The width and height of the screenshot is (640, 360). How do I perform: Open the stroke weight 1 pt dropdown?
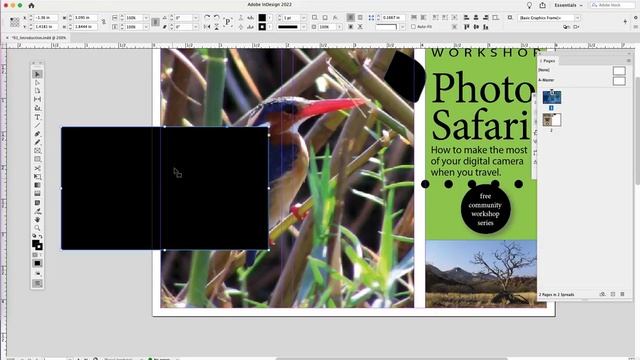pos(303,18)
